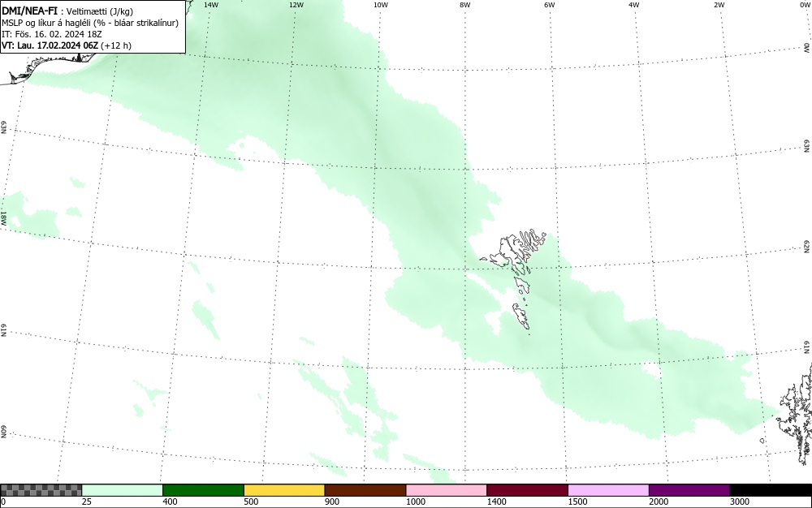Click the 61N label on left edge
This screenshot has width=812, height=508.
point(4,330)
